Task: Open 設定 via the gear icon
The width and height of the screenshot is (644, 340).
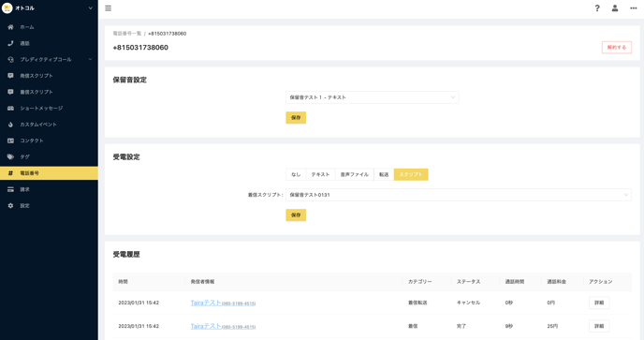Action: coord(10,205)
